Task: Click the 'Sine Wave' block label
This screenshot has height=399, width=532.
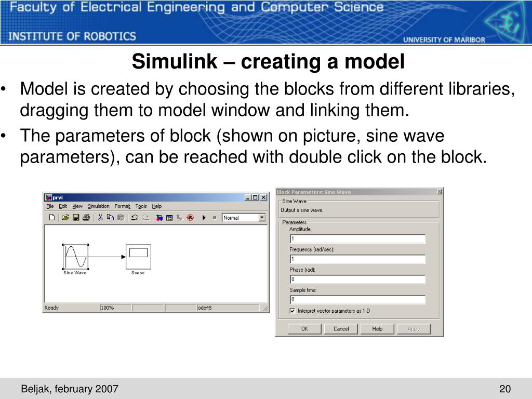Action: (x=75, y=273)
